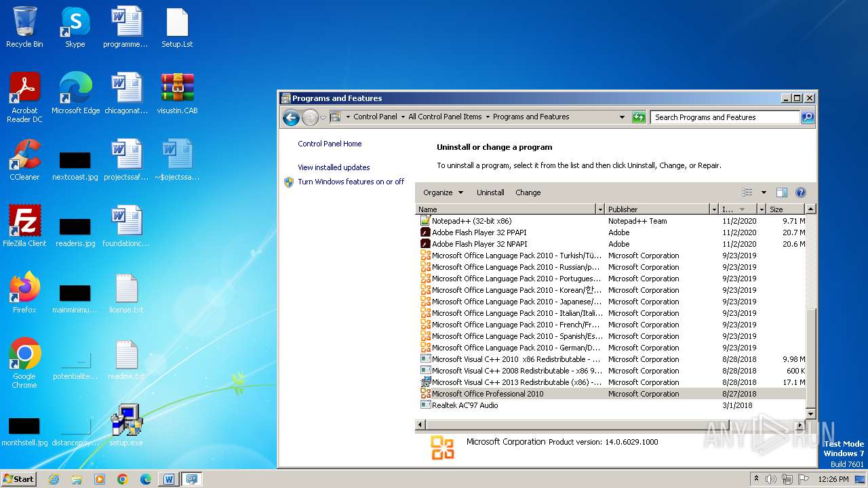Viewport: 868px width, 488px height.
Task: Open Acrobat Reader DC shortcut
Action: 24,98
